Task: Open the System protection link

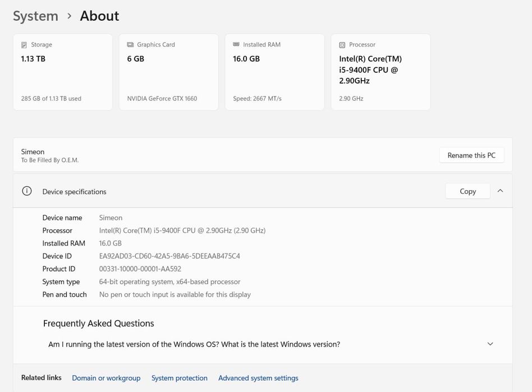Action: point(180,378)
